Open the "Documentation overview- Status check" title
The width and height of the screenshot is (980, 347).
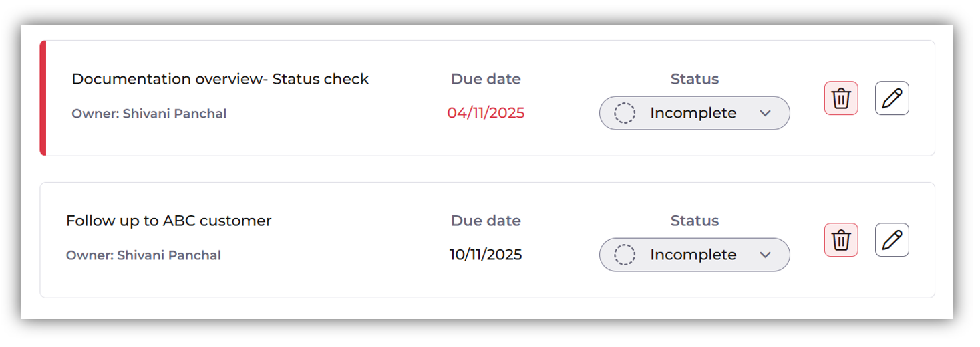point(220,79)
